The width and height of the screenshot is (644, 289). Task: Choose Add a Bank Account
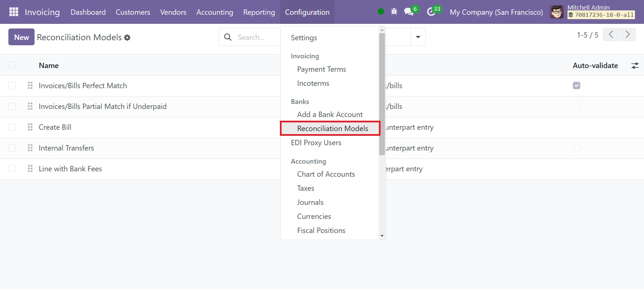(330, 114)
